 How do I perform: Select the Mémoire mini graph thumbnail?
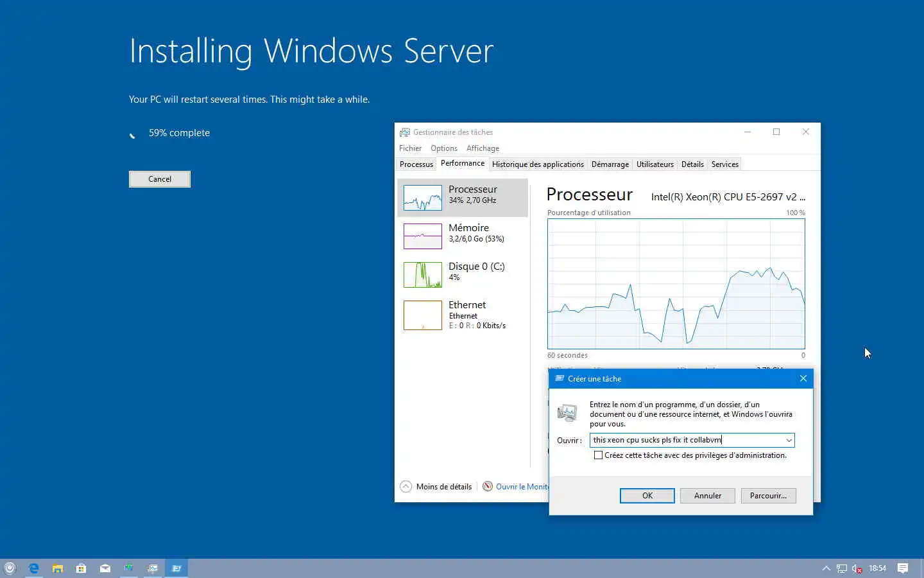[422, 236]
